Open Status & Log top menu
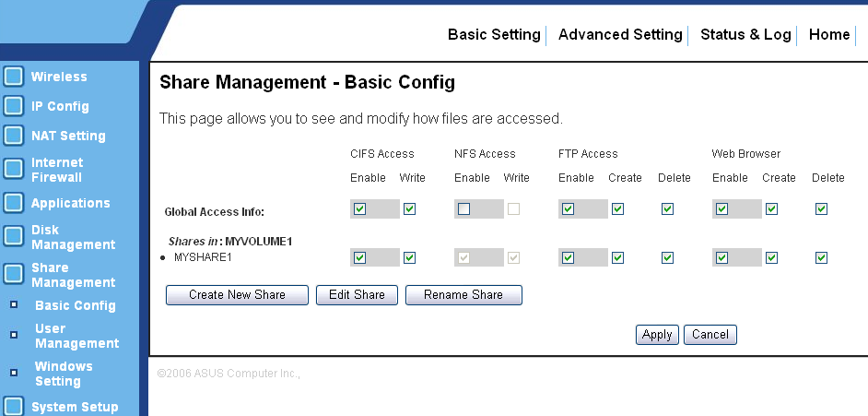This screenshot has width=868, height=416. click(745, 34)
